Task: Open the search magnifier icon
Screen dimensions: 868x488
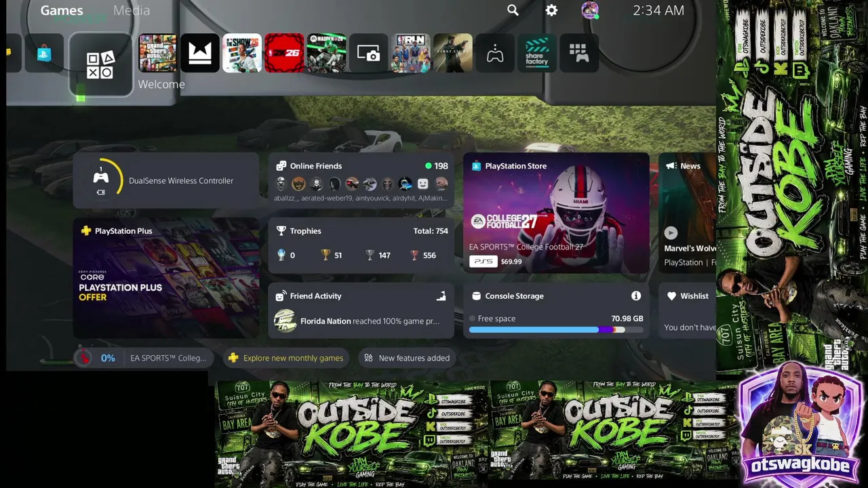Action: coord(513,10)
